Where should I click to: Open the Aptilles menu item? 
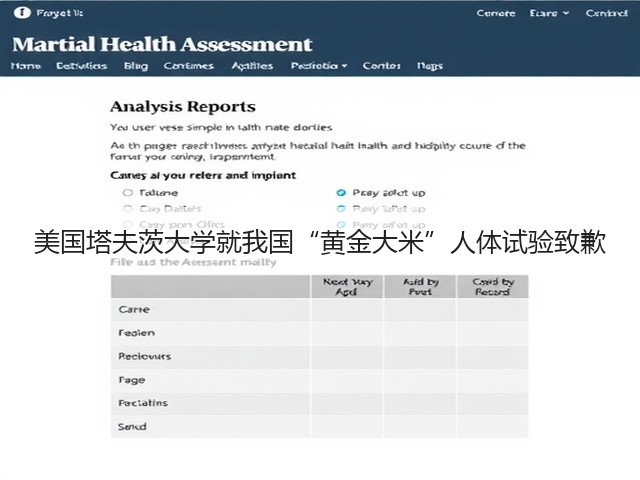[252, 66]
